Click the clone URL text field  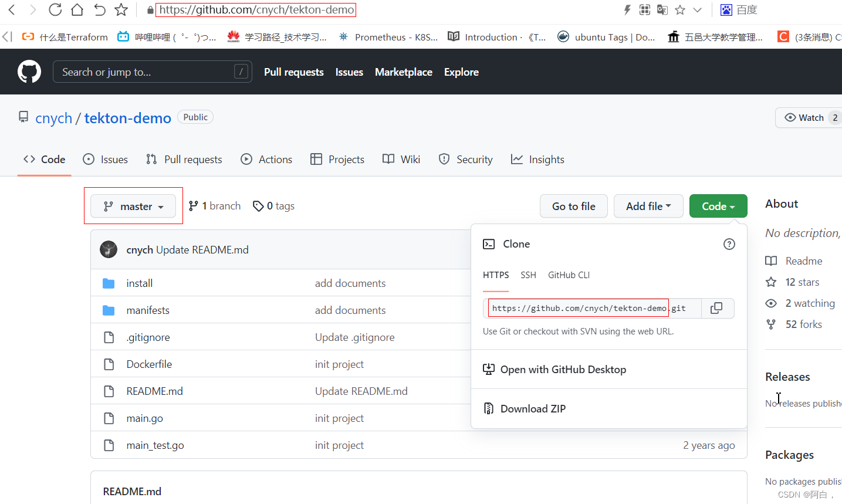pyautogui.click(x=592, y=308)
